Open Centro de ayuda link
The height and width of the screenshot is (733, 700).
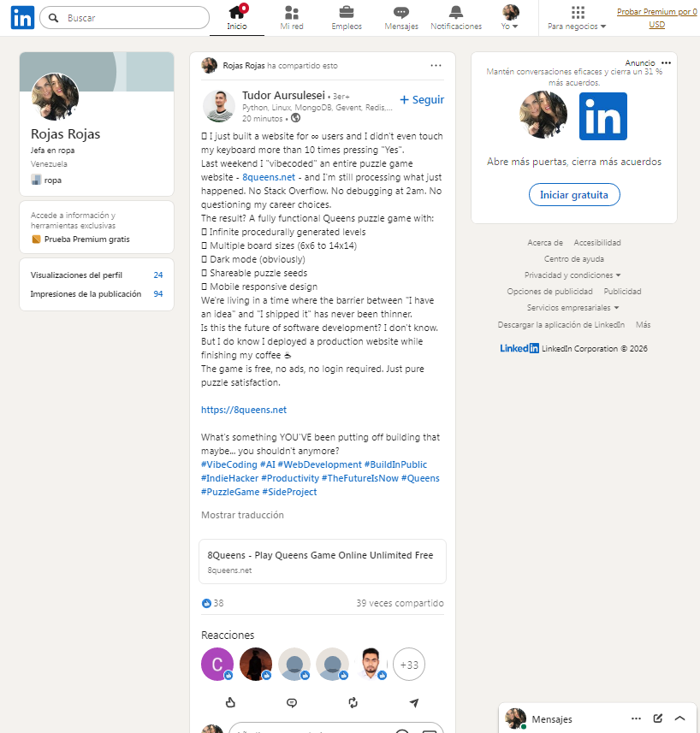point(573,258)
